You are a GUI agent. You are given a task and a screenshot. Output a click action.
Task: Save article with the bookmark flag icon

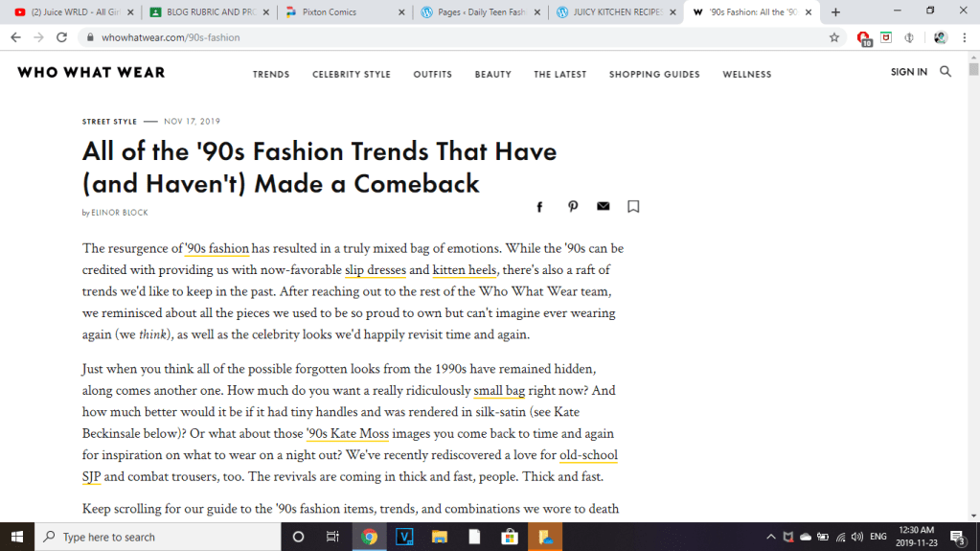[x=633, y=207]
